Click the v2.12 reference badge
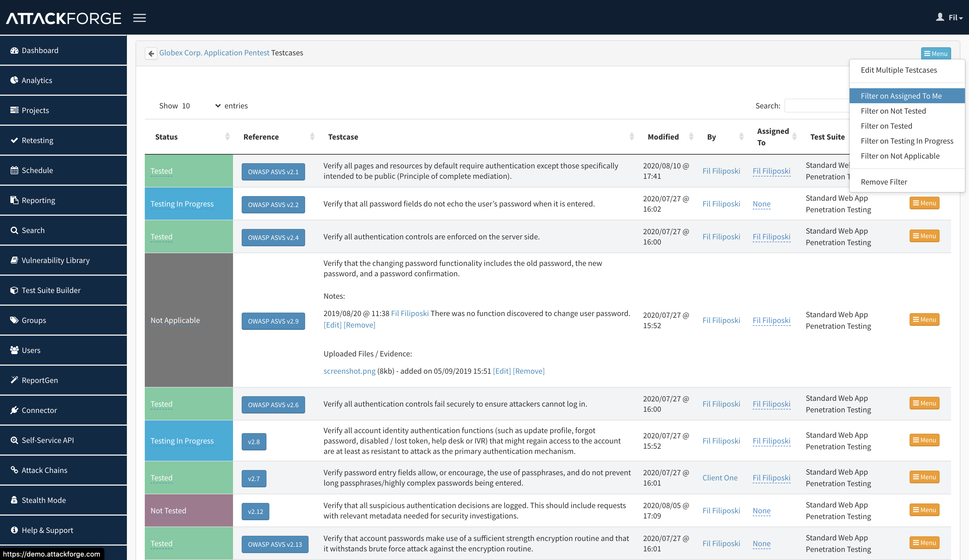 255,512
